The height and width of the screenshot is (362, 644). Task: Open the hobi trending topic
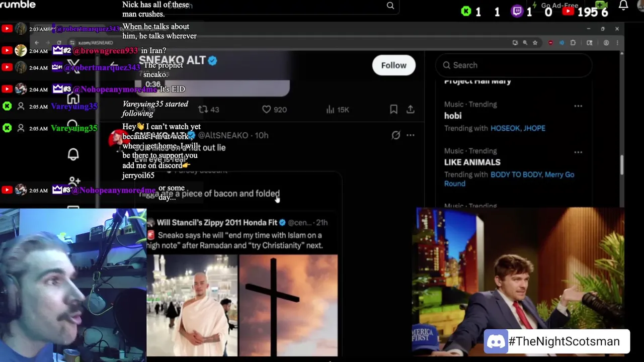click(453, 116)
